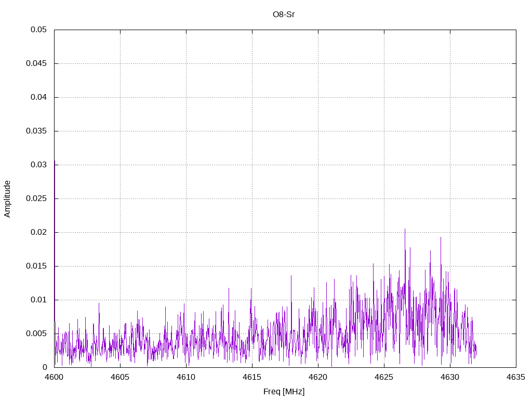
Task: Click the tallest spectrum peak above 0.02
Action: click(x=405, y=230)
